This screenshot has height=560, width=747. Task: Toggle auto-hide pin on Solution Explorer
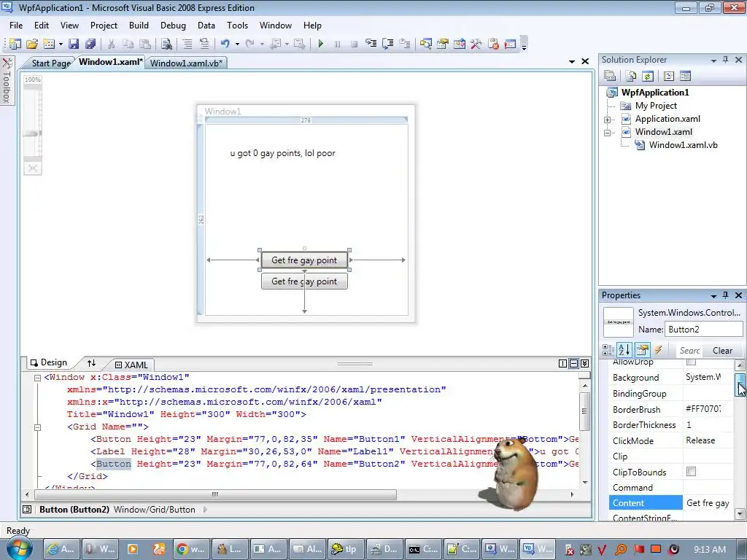pyautogui.click(x=726, y=60)
